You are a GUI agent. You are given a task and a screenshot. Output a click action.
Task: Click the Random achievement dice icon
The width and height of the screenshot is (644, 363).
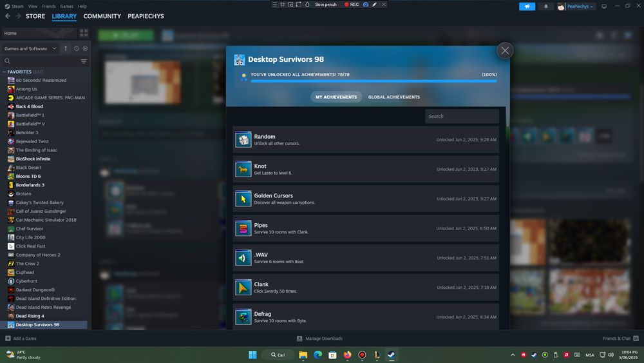(243, 140)
